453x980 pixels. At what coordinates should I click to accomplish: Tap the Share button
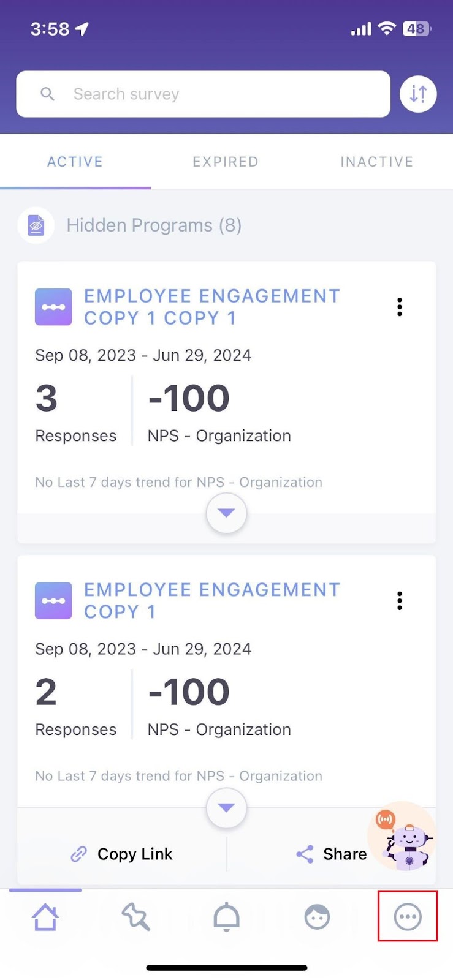click(x=332, y=854)
